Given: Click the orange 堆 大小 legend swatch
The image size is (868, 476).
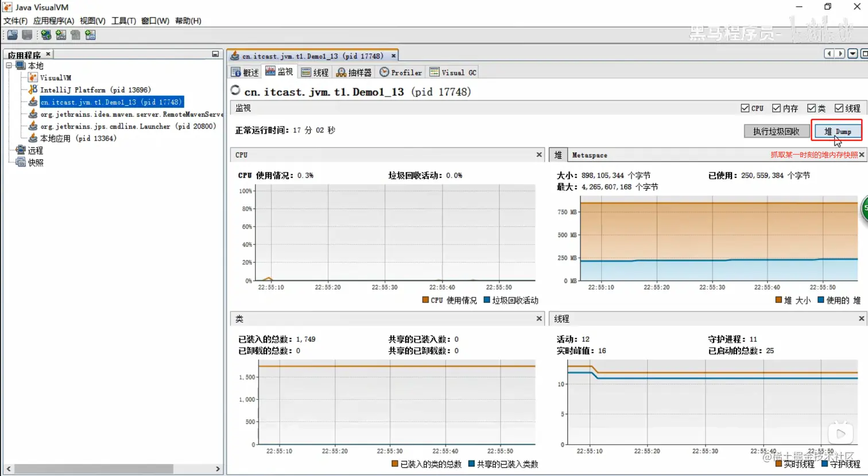Looking at the screenshot, I should [x=779, y=300].
